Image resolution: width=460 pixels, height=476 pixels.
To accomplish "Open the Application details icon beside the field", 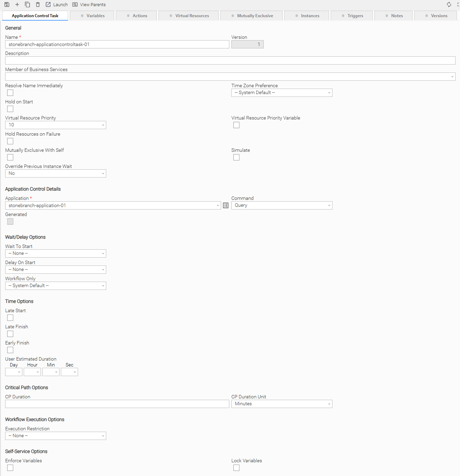I will pos(226,205).
